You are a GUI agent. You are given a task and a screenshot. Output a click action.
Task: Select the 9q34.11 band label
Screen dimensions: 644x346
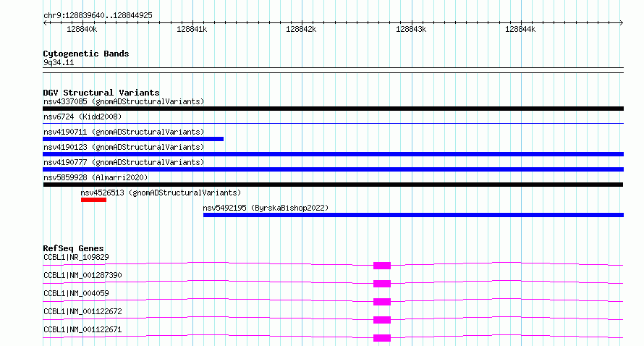coord(59,62)
